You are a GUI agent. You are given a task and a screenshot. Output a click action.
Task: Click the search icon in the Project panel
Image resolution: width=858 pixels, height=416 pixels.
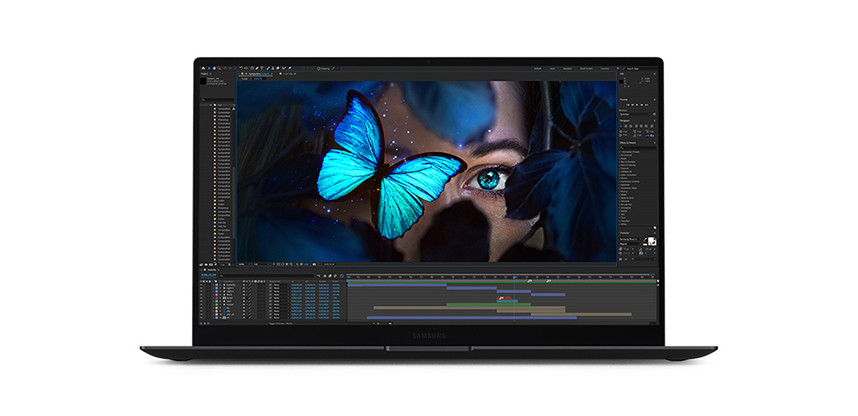(203, 100)
